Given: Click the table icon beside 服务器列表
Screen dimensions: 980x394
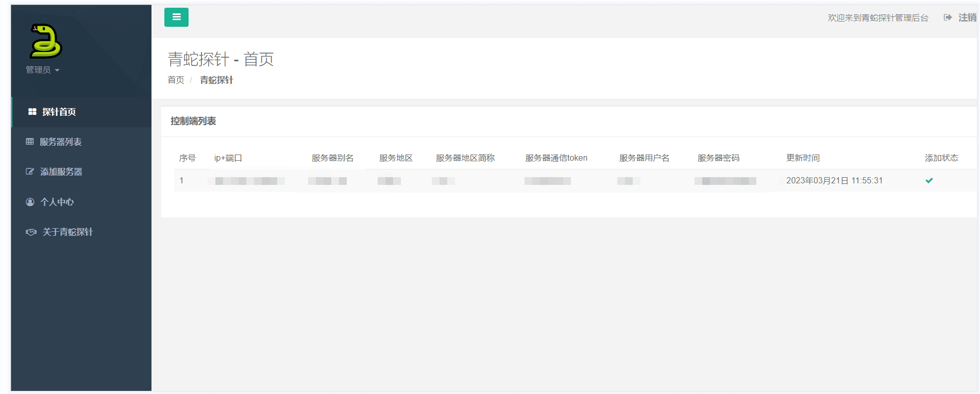Looking at the screenshot, I should 30,142.
